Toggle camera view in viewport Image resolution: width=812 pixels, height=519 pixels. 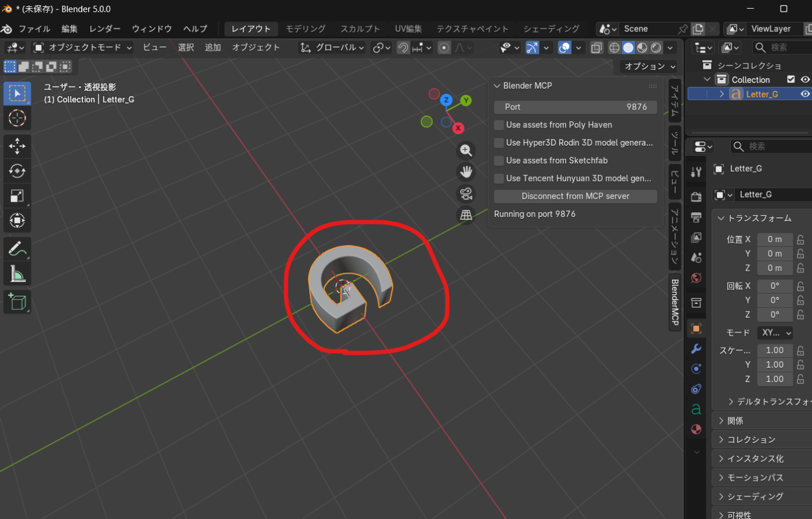(465, 194)
